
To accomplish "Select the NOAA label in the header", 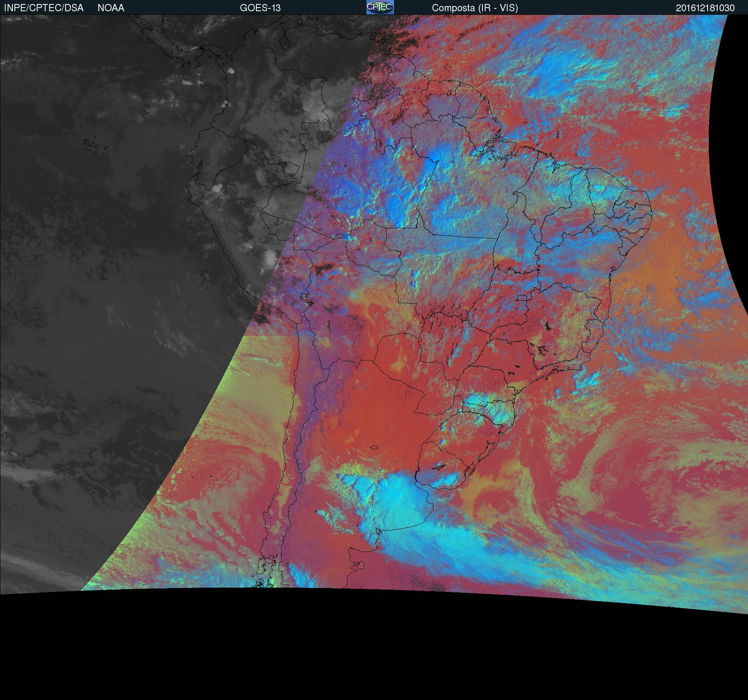I will click(x=111, y=8).
